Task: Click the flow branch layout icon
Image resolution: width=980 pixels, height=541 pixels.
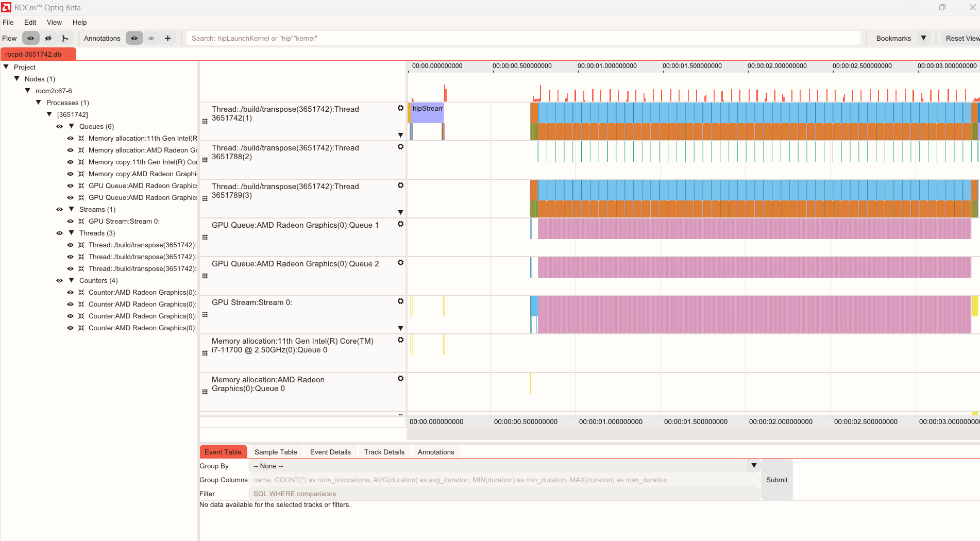Action: (65, 38)
